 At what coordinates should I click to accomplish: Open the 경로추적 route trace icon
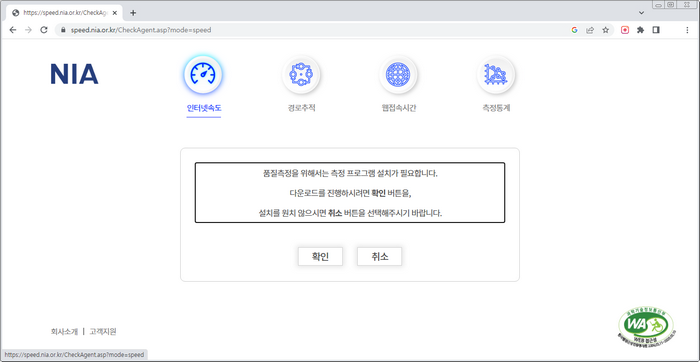tap(301, 75)
